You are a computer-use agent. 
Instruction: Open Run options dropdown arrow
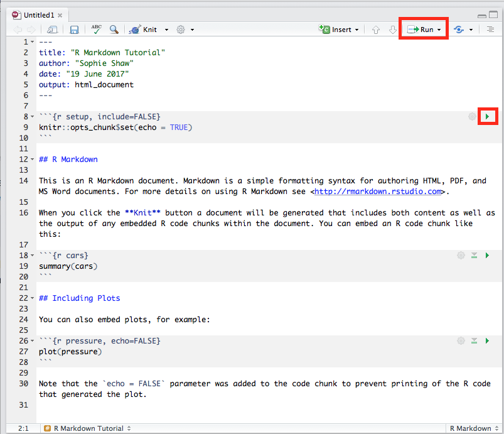coord(439,30)
